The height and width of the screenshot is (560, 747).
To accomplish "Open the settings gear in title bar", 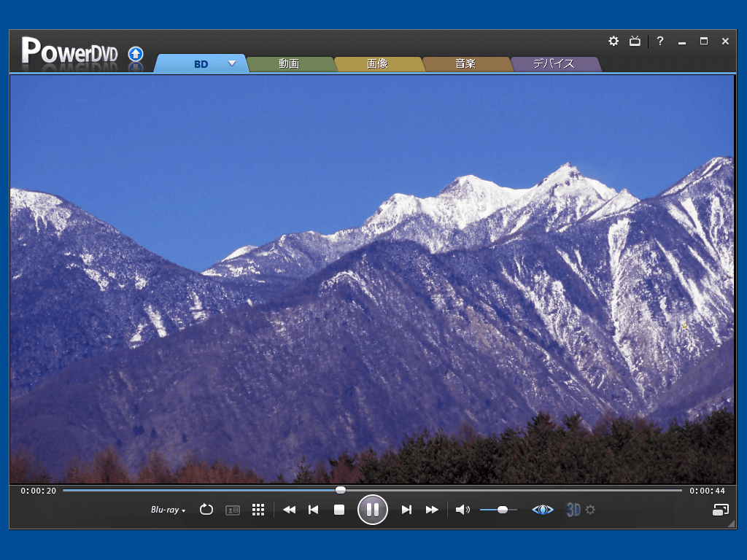I will click(x=613, y=41).
